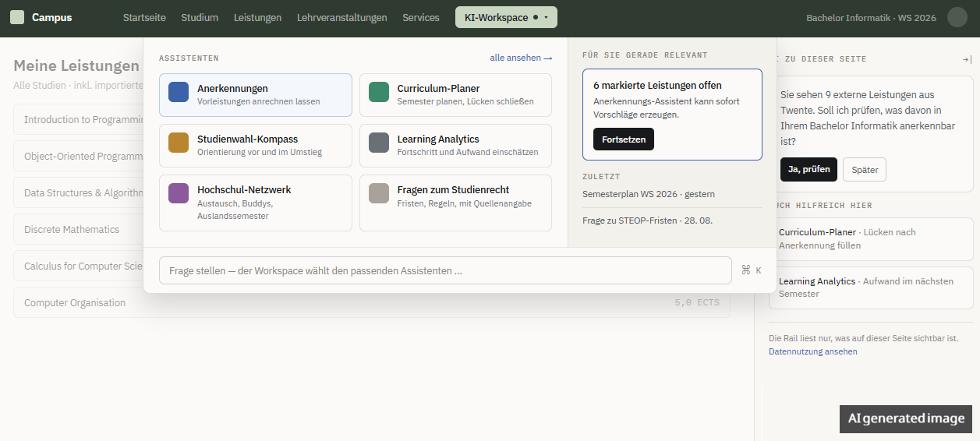Open the user avatar in the header
980x441 pixels.
point(957,17)
